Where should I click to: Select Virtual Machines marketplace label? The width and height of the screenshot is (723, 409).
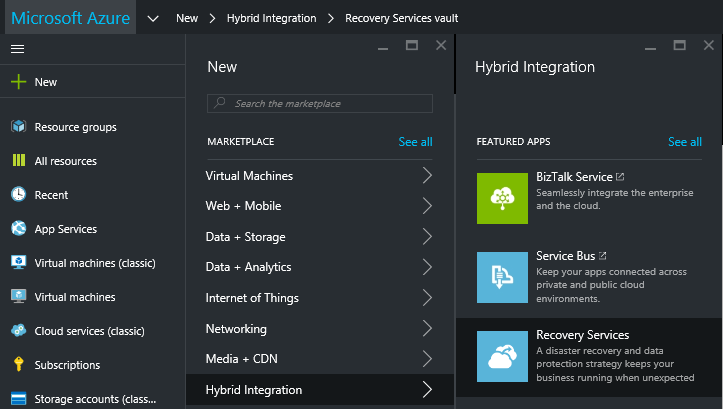[x=249, y=176]
